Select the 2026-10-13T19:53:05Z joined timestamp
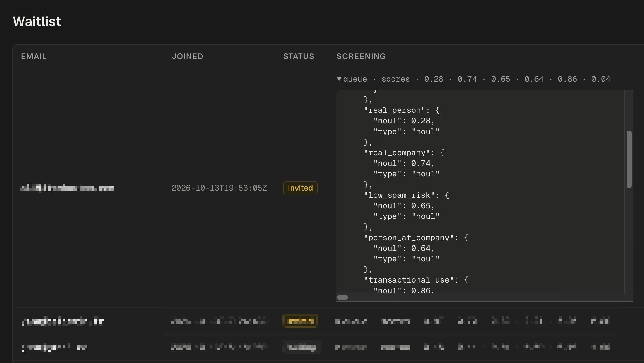The width and height of the screenshot is (644, 363). (x=219, y=188)
